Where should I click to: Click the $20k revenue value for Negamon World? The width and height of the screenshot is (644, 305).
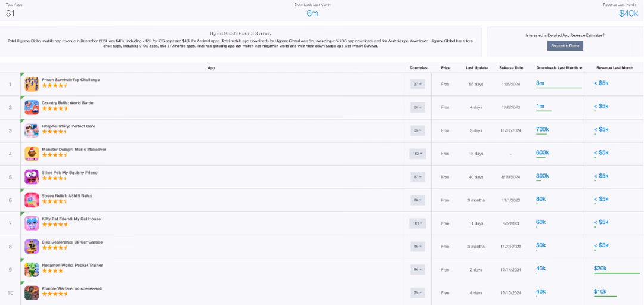(x=600, y=269)
